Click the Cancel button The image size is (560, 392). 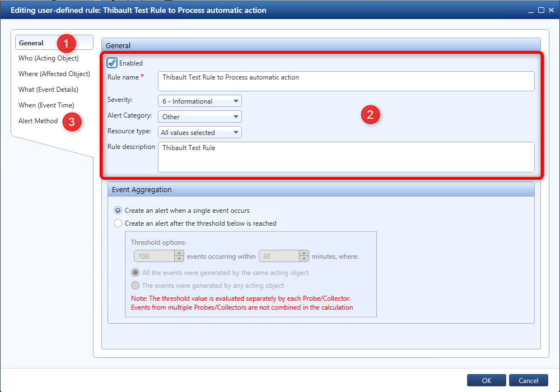[x=528, y=380]
